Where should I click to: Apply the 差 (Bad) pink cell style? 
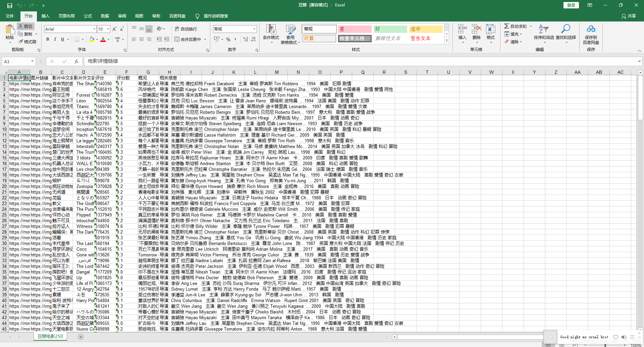tap(355, 29)
